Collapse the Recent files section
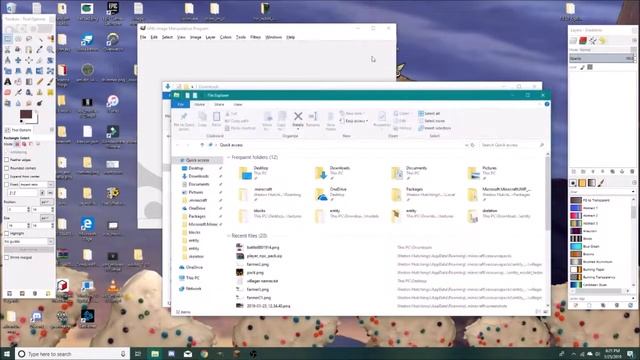 [229, 236]
